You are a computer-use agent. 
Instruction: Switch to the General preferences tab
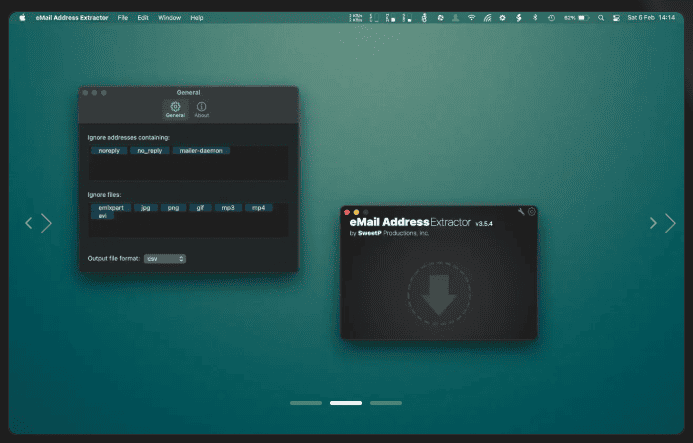175,109
